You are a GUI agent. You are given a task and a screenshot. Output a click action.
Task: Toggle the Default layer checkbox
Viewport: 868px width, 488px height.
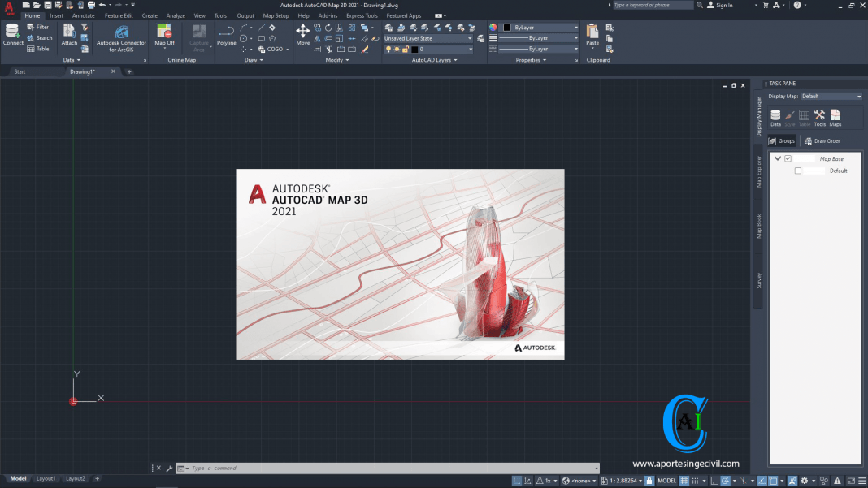[x=797, y=171]
